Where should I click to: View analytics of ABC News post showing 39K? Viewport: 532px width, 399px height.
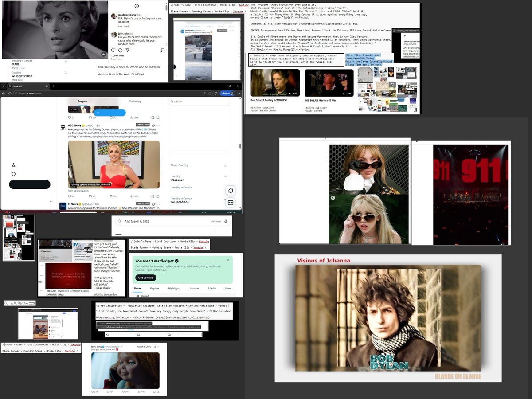(x=135, y=196)
